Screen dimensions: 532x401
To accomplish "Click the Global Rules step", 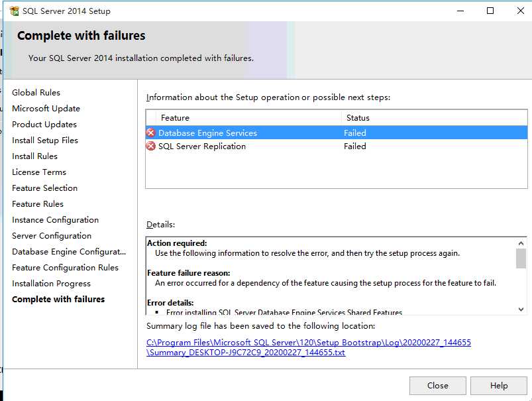I will pyautogui.click(x=36, y=93).
